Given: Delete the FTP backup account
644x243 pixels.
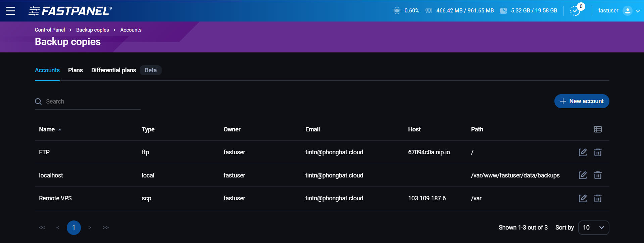Looking at the screenshot, I should tap(598, 152).
